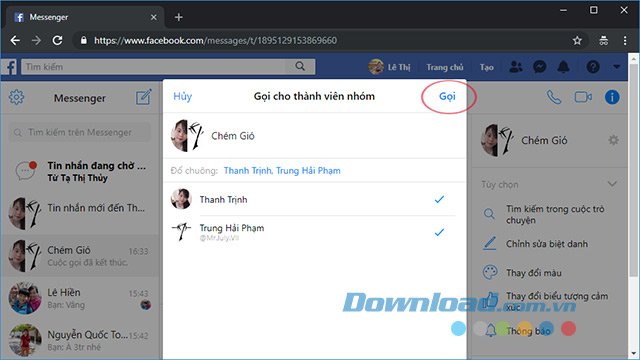Viewport: 640px width, 360px height.
Task: Open Chém Gió conversation in list
Action: (80, 256)
